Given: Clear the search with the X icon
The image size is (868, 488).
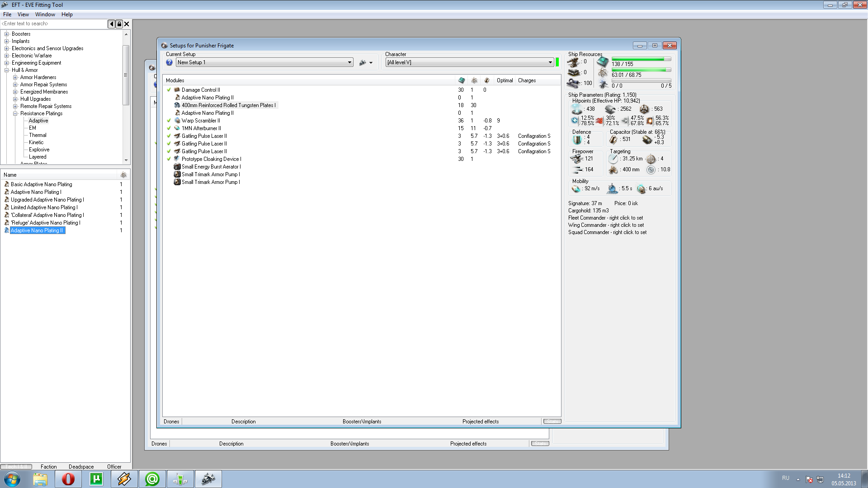Looking at the screenshot, I should 127,24.
